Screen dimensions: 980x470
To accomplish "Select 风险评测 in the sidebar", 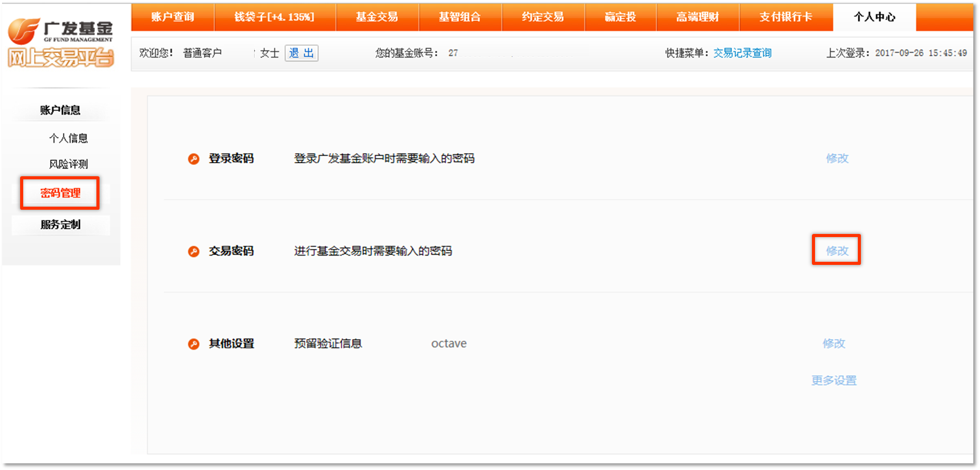I will [69, 164].
